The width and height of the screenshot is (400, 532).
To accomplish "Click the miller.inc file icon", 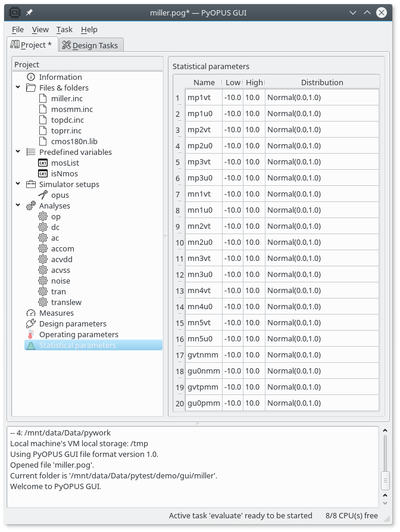I will click(43, 98).
